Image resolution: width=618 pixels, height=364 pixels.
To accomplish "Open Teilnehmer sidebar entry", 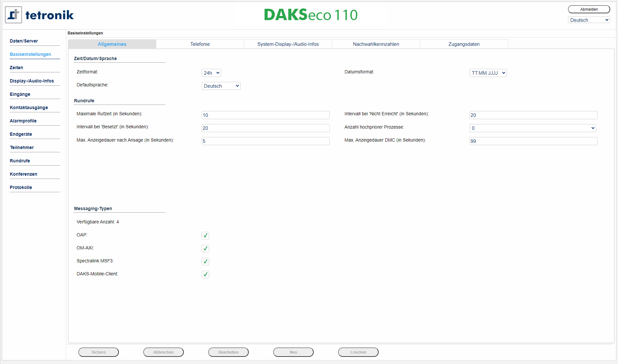I will 22,147.
